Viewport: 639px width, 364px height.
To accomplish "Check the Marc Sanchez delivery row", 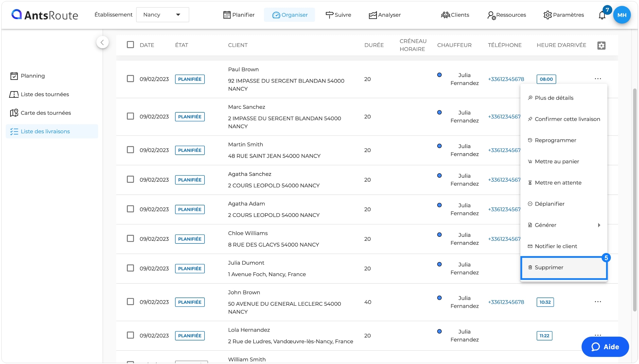I will [x=130, y=116].
